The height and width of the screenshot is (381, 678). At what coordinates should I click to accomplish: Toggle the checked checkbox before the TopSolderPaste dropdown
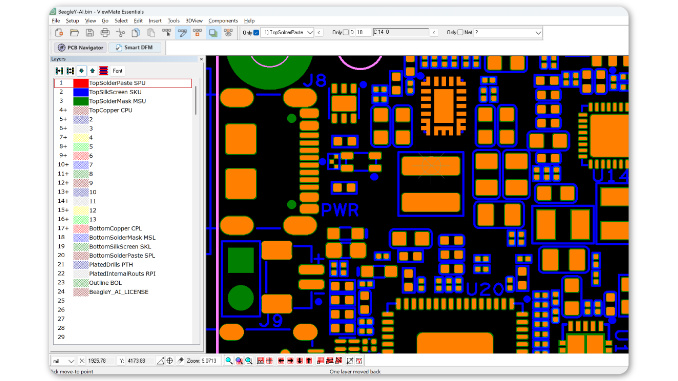[256, 32]
